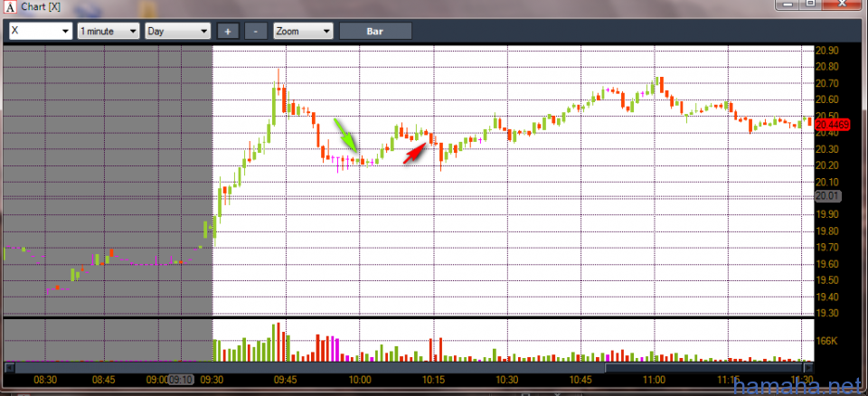Click the 09:10 highlighted time label
868x396 pixels.
pyautogui.click(x=181, y=380)
